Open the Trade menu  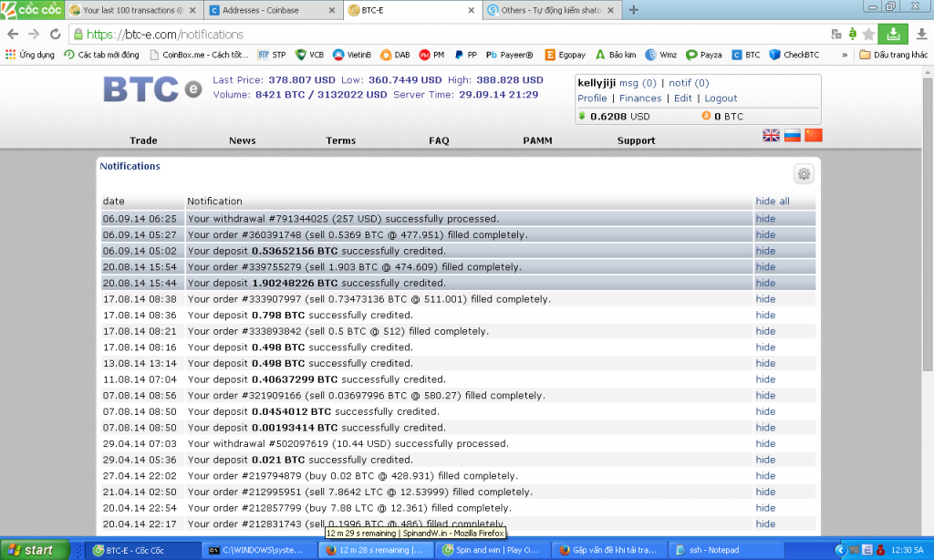coord(143,140)
